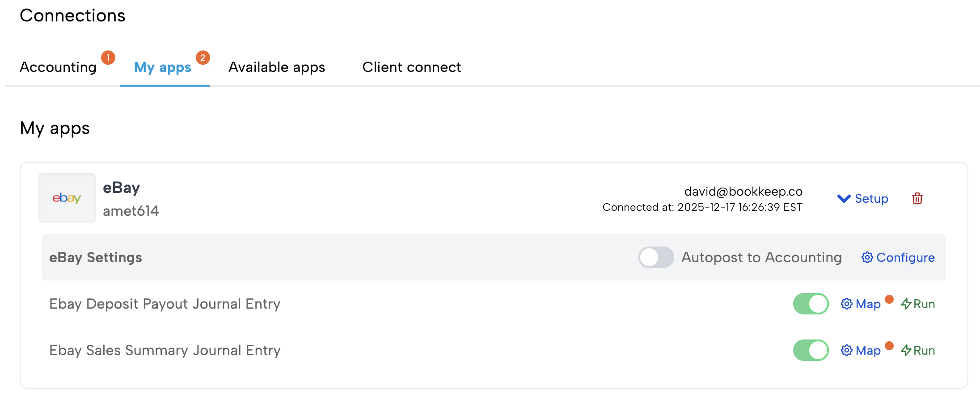Screen dimensions: 980x402
Task: Click the gear icon beside Configure
Action: (867, 257)
